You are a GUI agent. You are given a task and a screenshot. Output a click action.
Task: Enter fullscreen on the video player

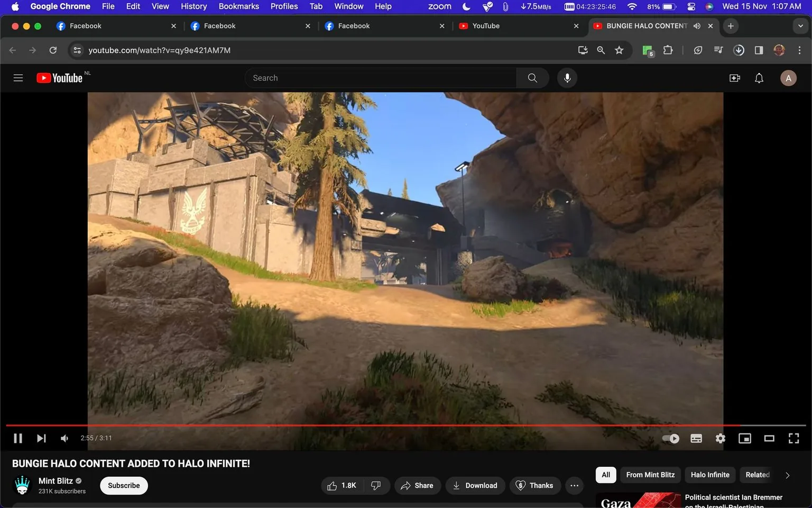[x=793, y=438]
